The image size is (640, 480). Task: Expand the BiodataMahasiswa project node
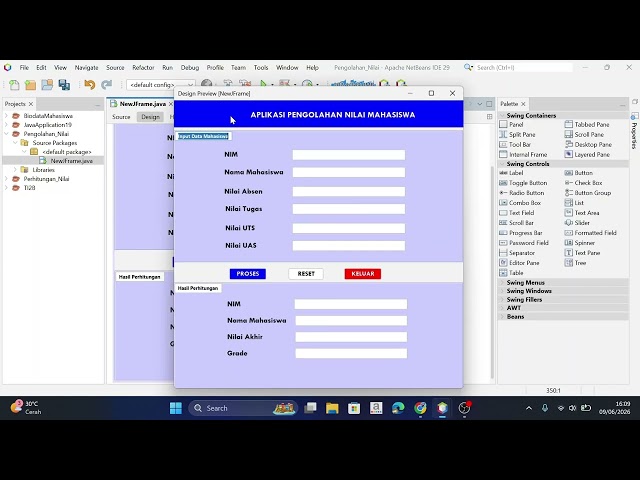pyautogui.click(x=7, y=116)
